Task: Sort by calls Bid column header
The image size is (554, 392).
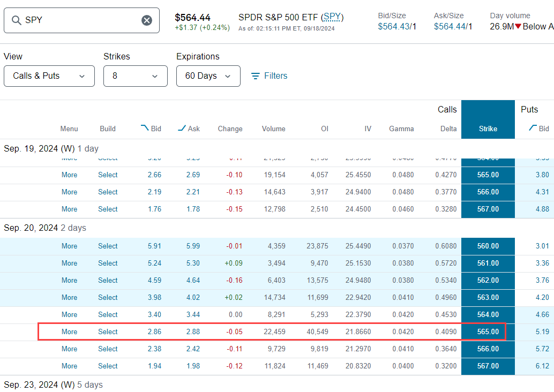Action: tap(151, 129)
